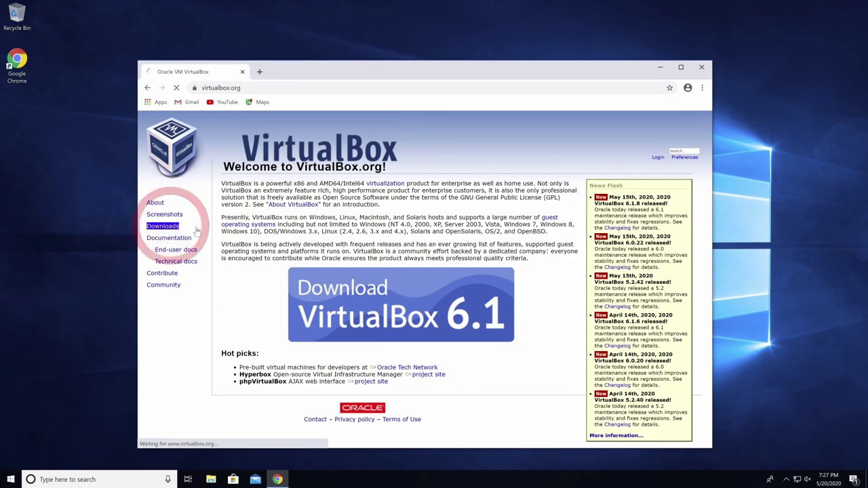Open the Gmail bookmark
The image size is (868, 488).
pyautogui.click(x=186, y=102)
